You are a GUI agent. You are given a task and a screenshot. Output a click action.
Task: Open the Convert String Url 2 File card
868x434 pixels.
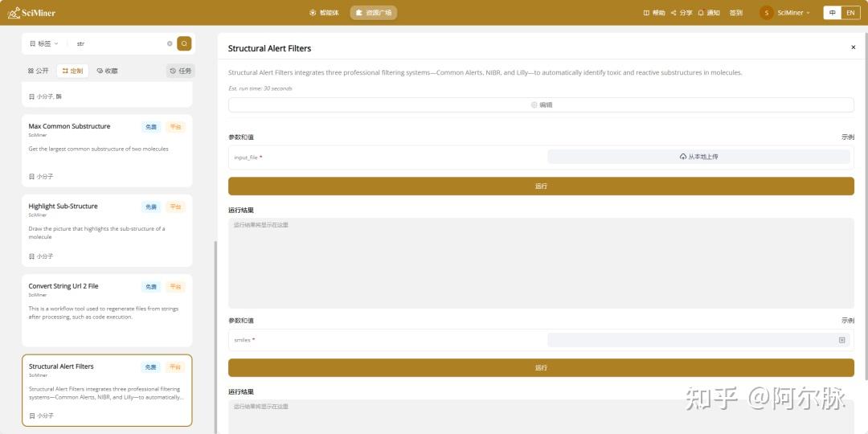107,310
